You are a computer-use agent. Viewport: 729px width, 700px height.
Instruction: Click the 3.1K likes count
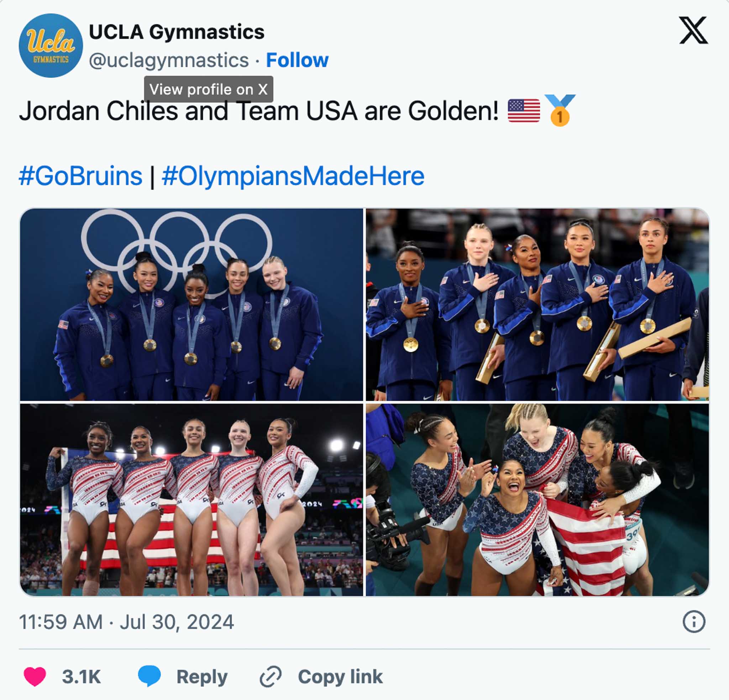(x=82, y=676)
